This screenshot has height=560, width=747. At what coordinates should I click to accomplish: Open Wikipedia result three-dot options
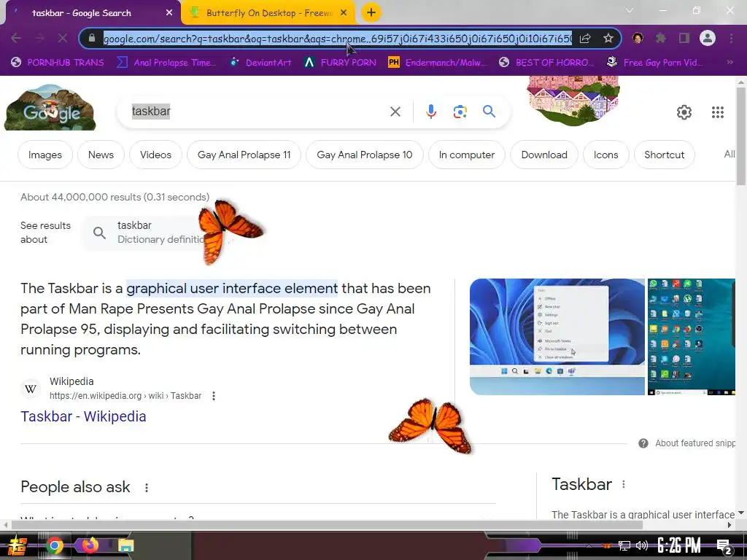214,396
